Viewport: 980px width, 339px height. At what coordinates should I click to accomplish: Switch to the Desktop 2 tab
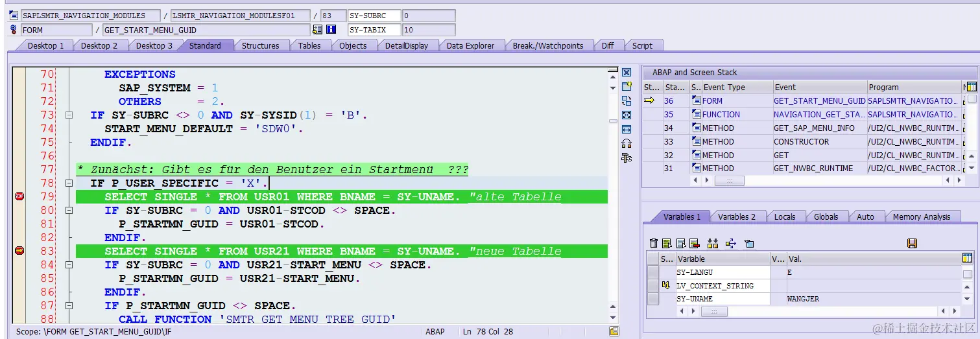[99, 45]
